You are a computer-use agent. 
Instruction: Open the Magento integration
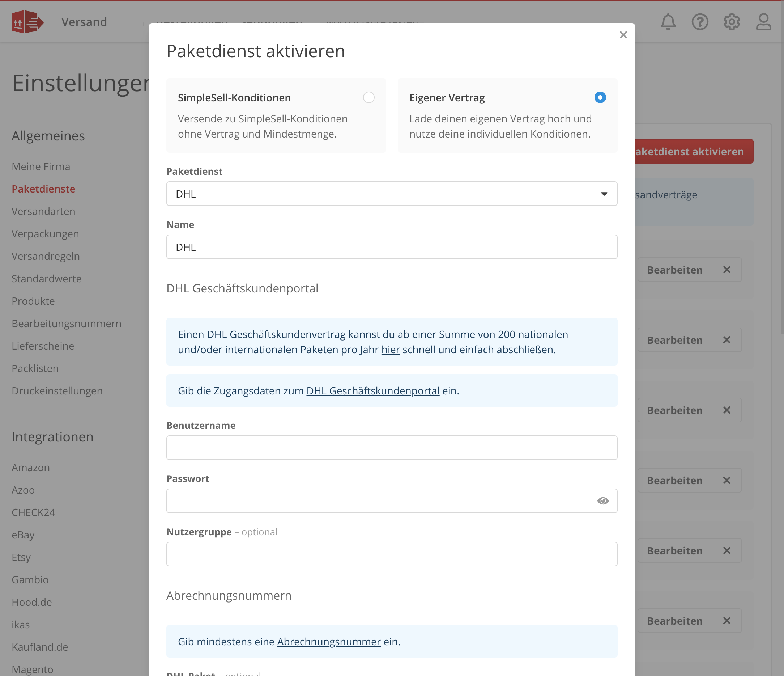click(x=33, y=669)
